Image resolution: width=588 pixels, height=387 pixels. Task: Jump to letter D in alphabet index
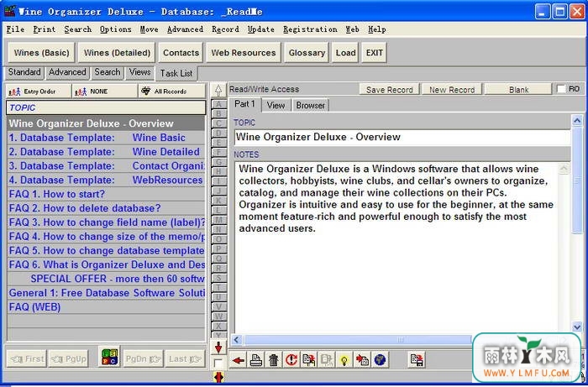pos(218,133)
